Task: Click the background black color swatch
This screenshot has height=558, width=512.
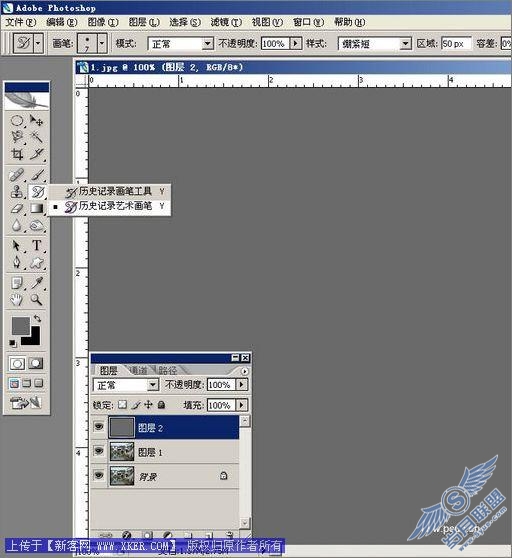Action: point(34,339)
